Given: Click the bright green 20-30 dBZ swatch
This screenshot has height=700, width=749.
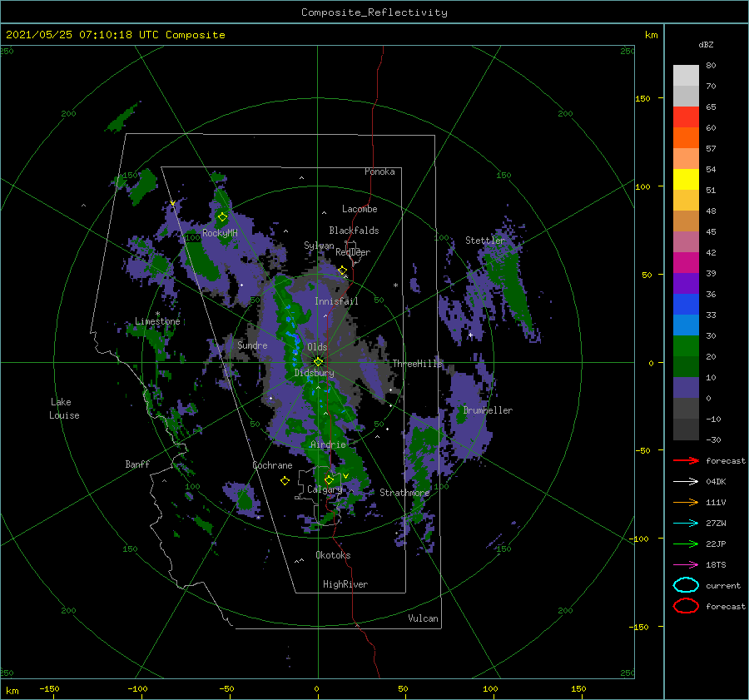Looking at the screenshot, I should click(x=686, y=346).
